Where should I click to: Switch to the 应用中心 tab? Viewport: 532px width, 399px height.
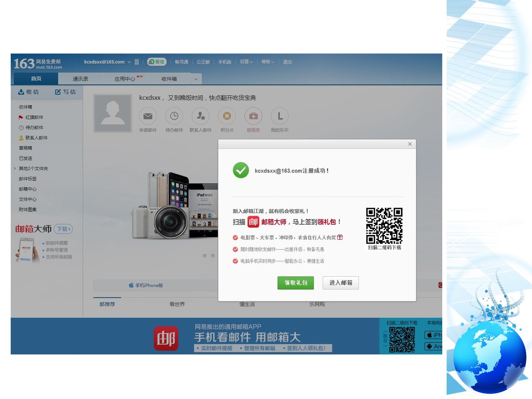pyautogui.click(x=125, y=79)
